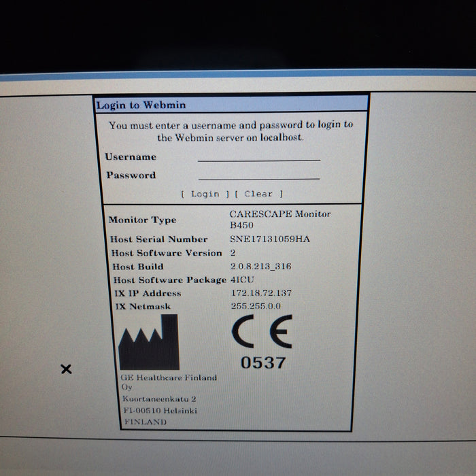Click the 'Host Build' label
The image size is (476, 476).
138,267
